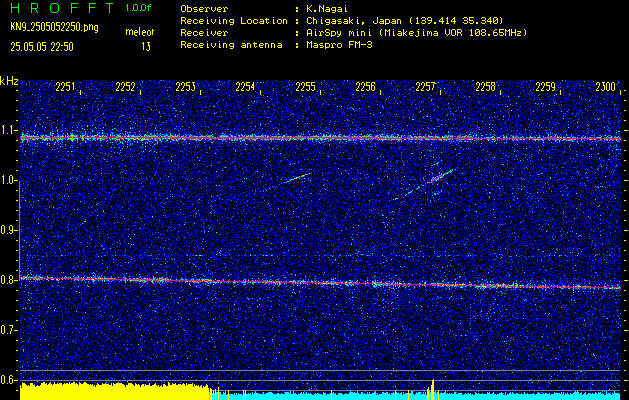Click the meteor echo streak near 2255
This screenshot has height=400, width=629.
[297, 178]
